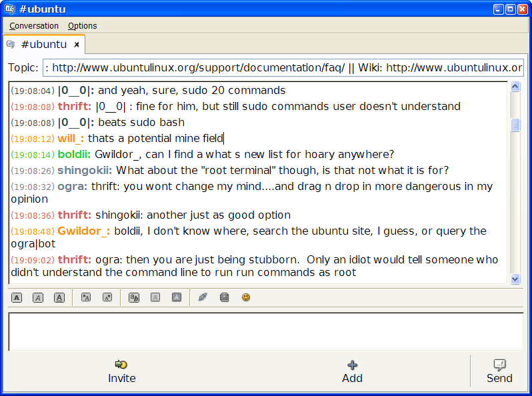Open the Conversation menu

click(x=34, y=26)
